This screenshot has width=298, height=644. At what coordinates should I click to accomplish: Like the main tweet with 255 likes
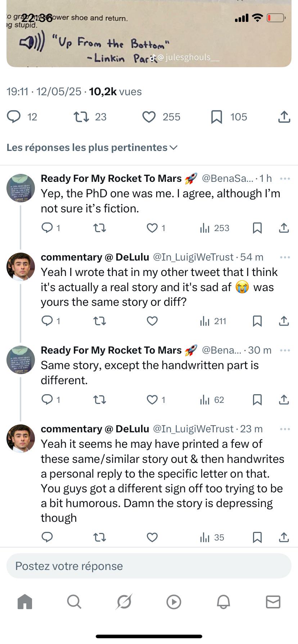click(x=149, y=117)
